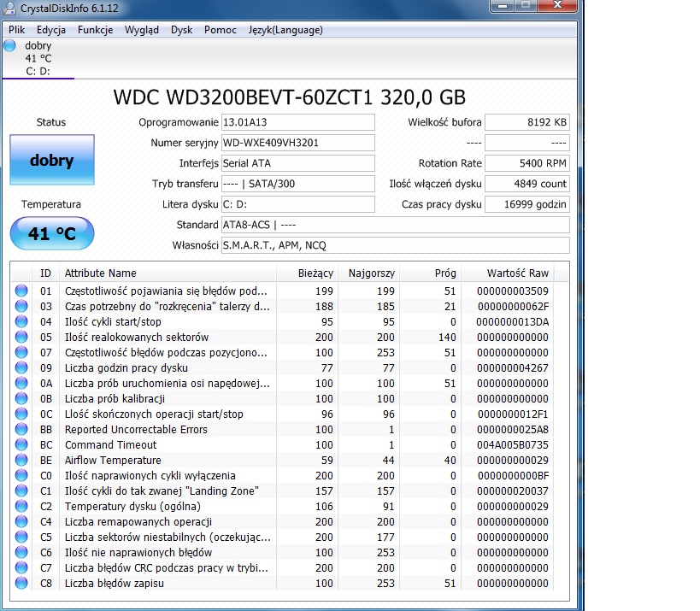The height and width of the screenshot is (611, 700).
Task: Click status orb for attribute C7
Action: click(21, 568)
